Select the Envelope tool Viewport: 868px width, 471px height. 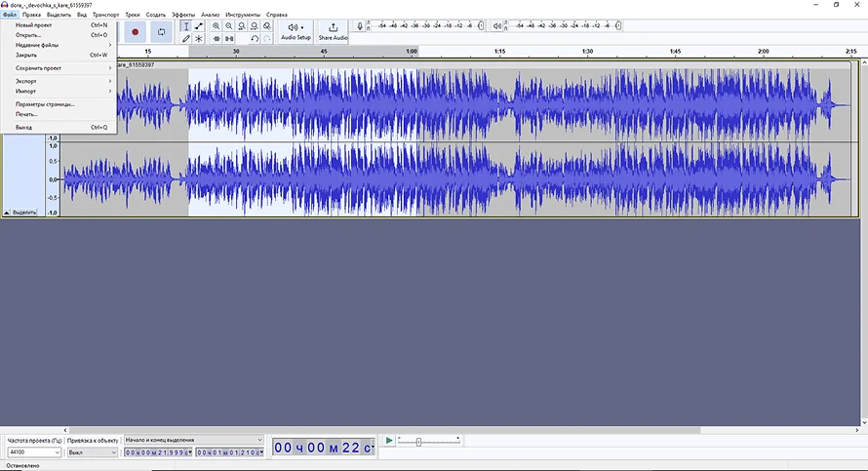click(x=199, y=26)
